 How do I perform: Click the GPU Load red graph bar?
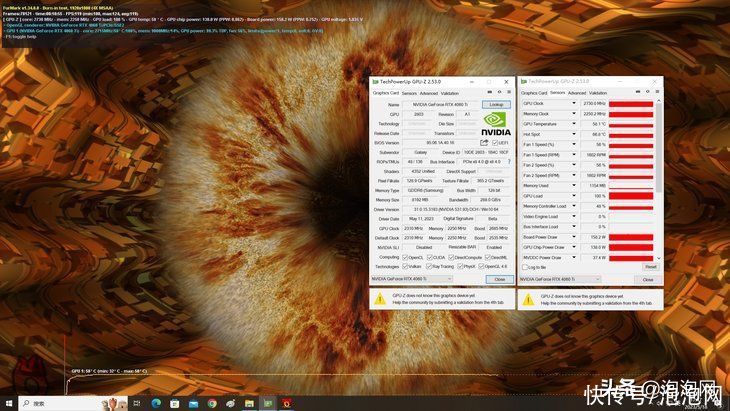[631, 196]
